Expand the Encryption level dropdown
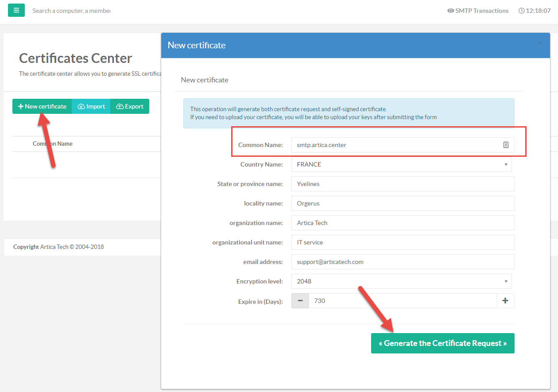 coord(401,281)
